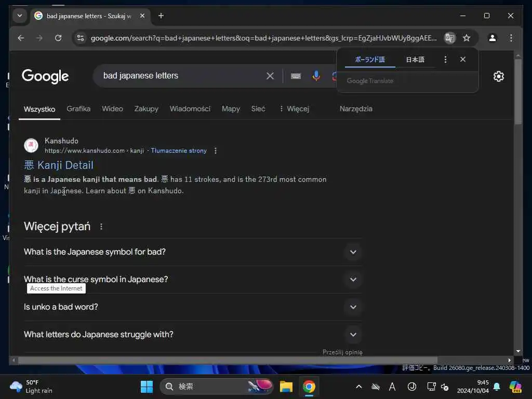
Task: Open the weather widget showing 50°F
Action: [31, 387]
